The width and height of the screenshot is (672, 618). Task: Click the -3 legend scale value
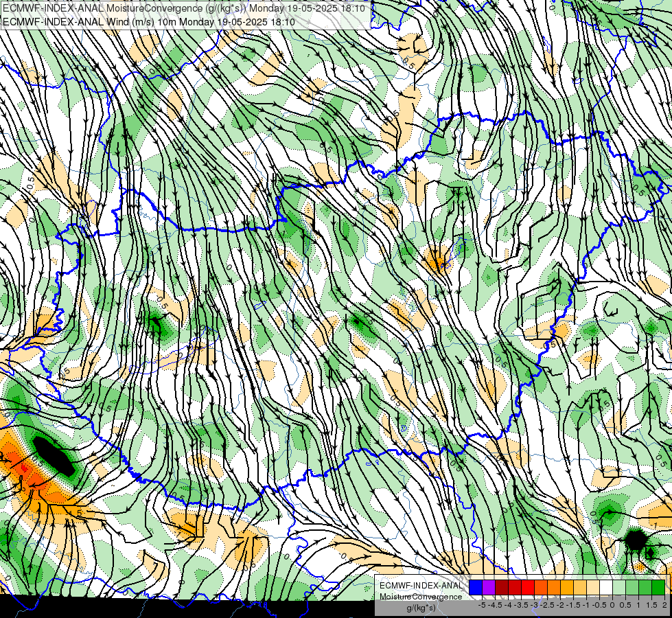pos(535,605)
